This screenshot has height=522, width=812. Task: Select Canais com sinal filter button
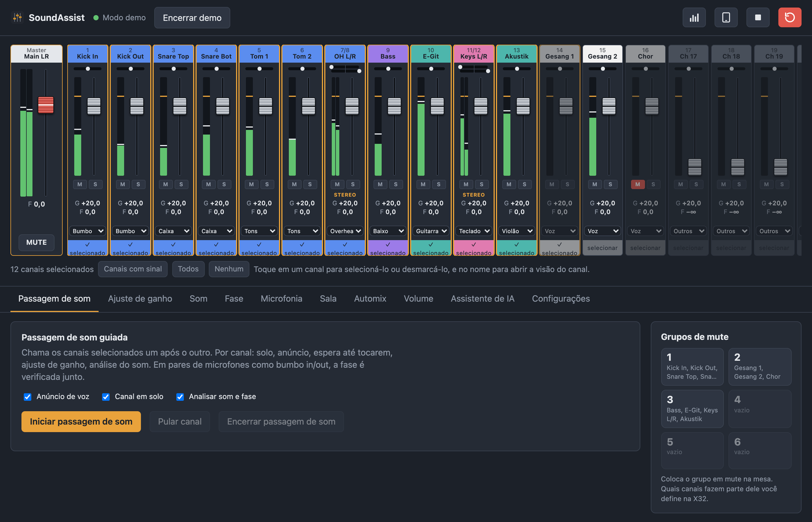pos(133,269)
